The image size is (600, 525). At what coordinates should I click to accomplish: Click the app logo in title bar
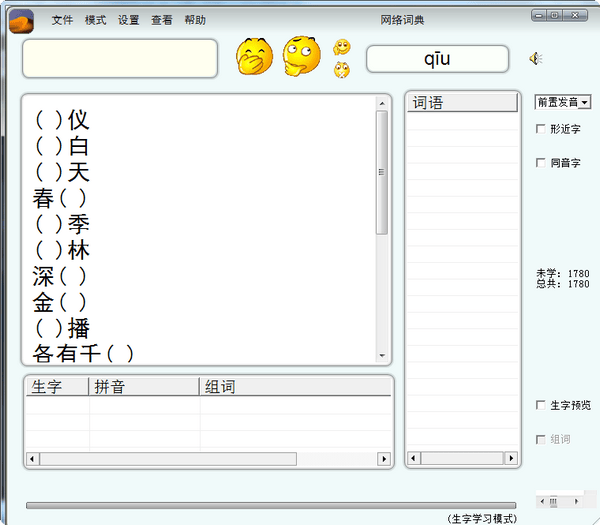coord(21,19)
